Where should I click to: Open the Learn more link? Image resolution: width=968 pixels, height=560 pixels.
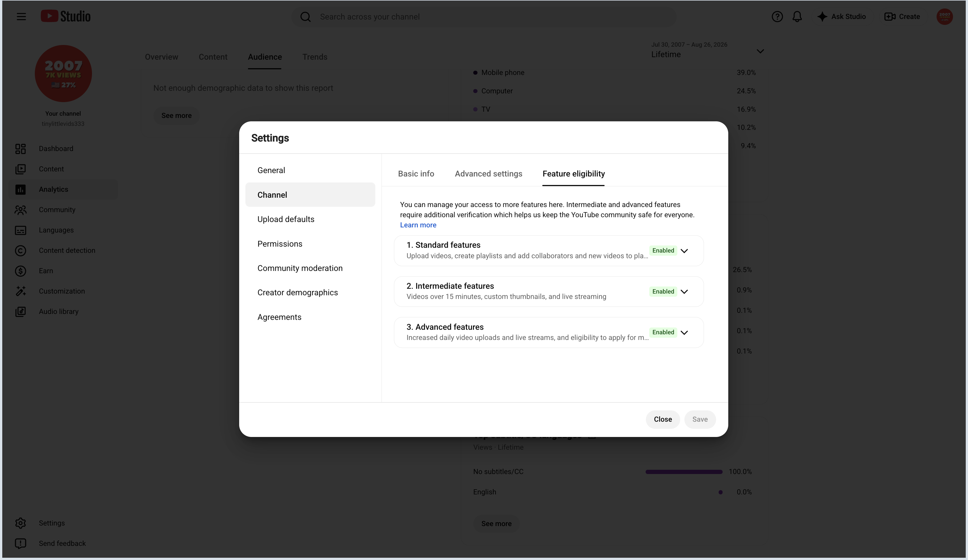(x=418, y=225)
